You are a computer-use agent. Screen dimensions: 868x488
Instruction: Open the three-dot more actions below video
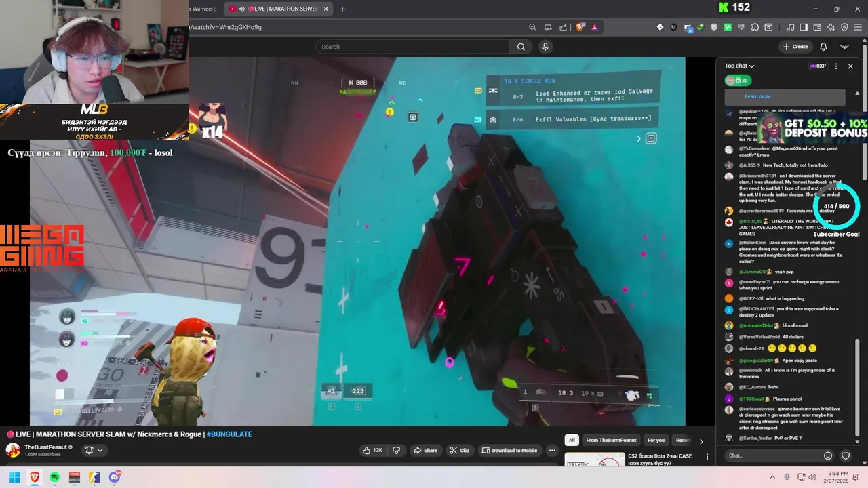(x=552, y=450)
